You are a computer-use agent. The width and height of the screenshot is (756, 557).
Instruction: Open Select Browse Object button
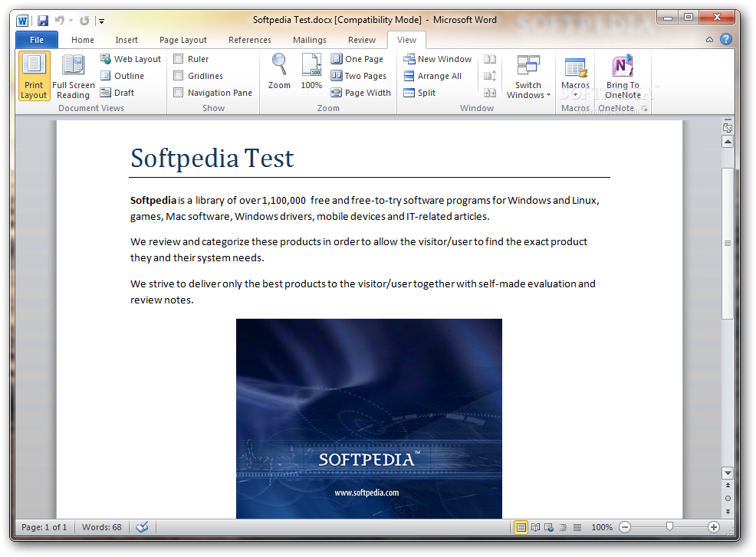click(x=728, y=498)
